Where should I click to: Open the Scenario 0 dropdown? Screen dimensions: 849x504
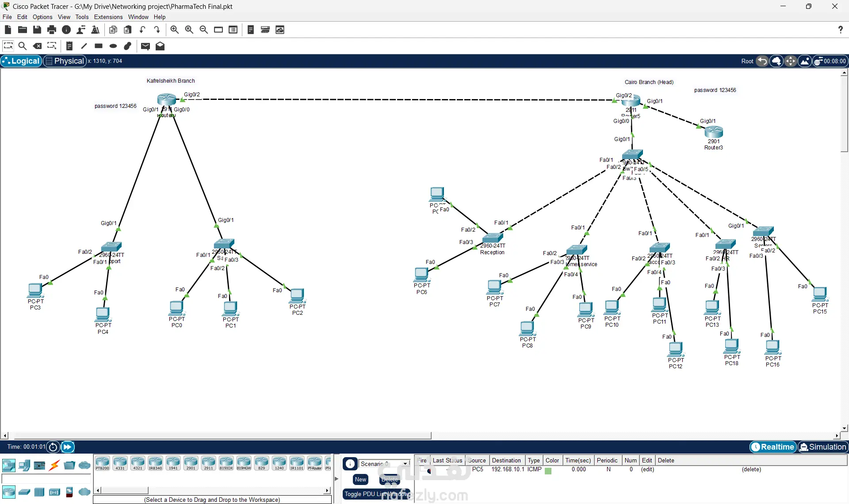tap(405, 464)
